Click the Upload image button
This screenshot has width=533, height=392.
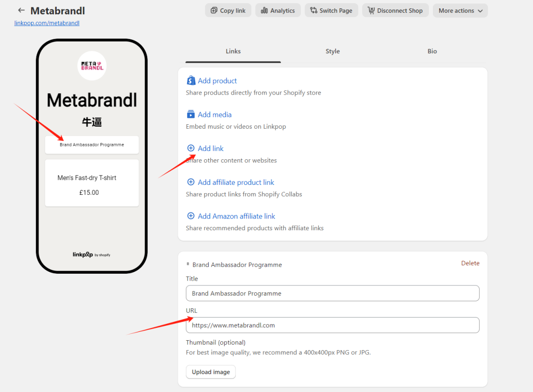pyautogui.click(x=211, y=372)
